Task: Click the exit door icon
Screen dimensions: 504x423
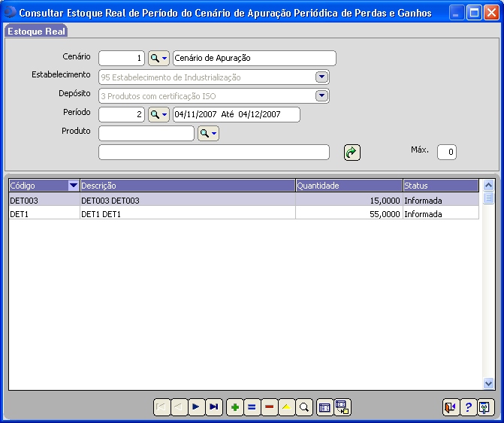Action: (x=450, y=407)
